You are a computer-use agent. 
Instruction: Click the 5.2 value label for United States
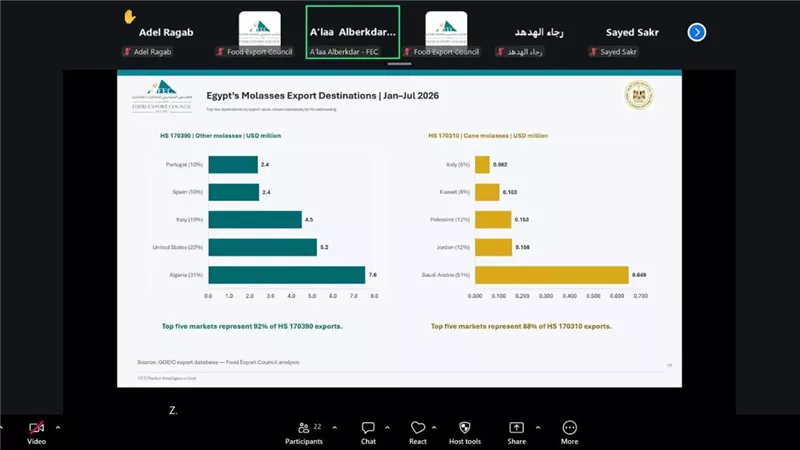tap(324, 247)
